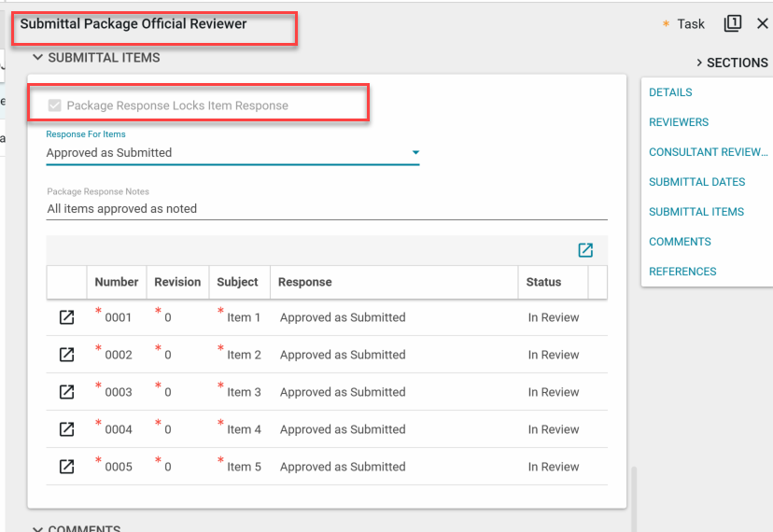
Task: Jump to Details section
Action: click(670, 92)
